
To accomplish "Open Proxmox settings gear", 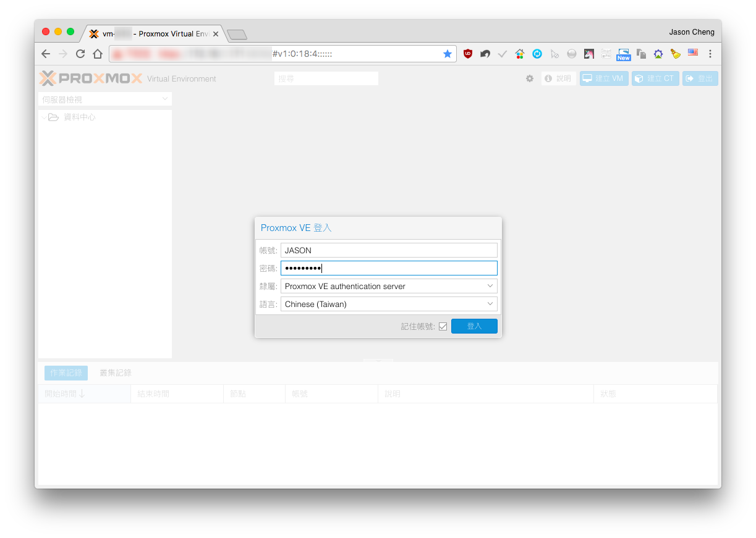I will pyautogui.click(x=530, y=78).
